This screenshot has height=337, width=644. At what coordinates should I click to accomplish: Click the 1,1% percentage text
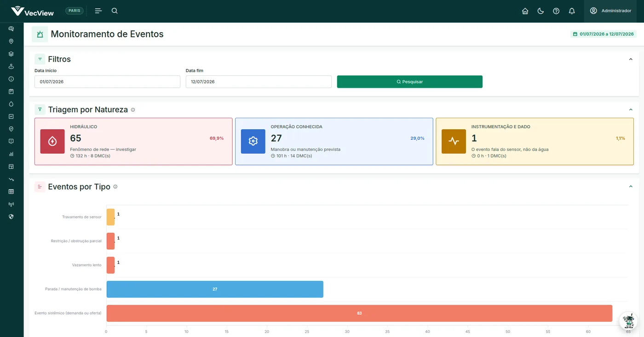pyautogui.click(x=621, y=138)
